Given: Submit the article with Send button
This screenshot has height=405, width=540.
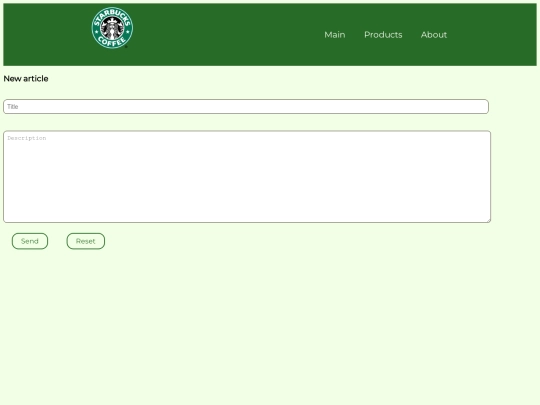Looking at the screenshot, I should [30, 241].
